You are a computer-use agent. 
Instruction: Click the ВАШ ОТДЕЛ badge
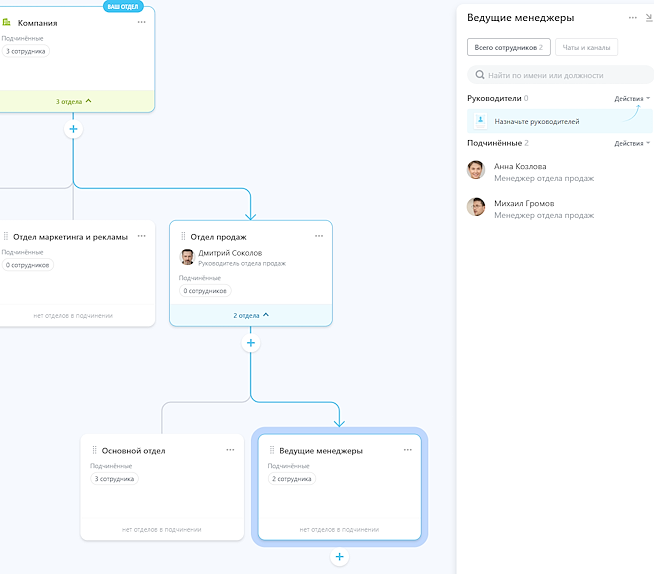pyautogui.click(x=123, y=6)
